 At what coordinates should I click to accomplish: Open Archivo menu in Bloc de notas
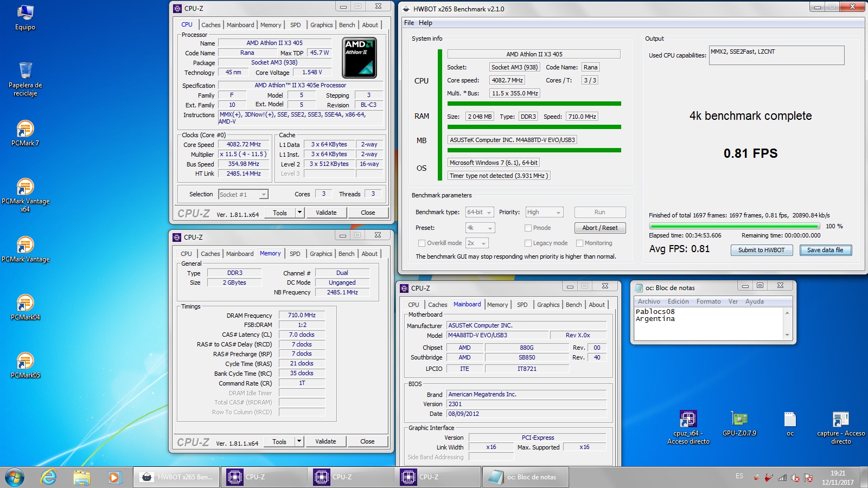click(x=649, y=301)
